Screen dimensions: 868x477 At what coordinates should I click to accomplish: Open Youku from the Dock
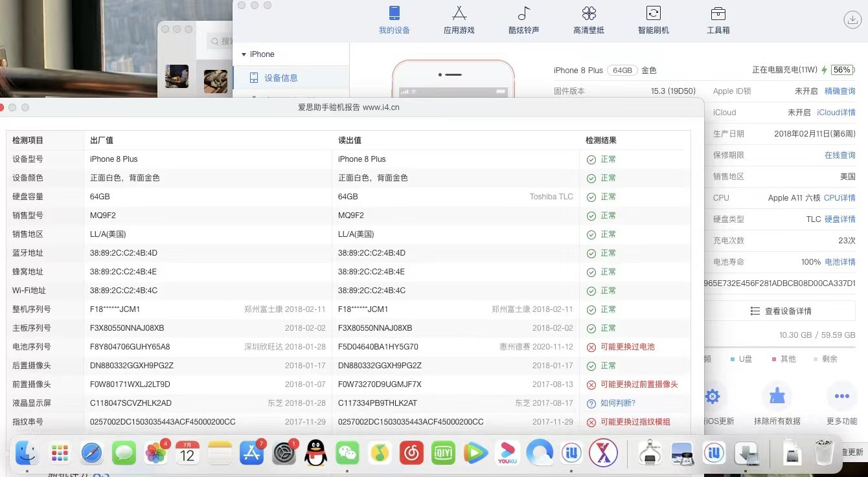pos(507,453)
